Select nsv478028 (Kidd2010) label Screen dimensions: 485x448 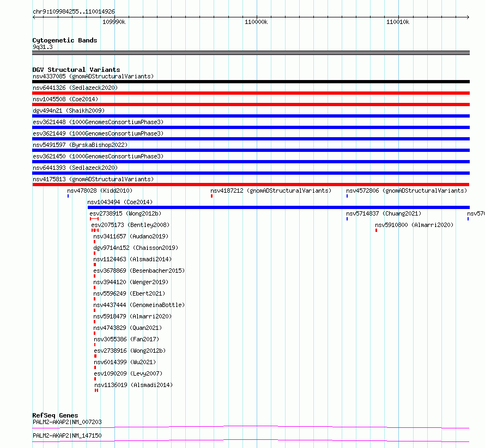point(100,191)
